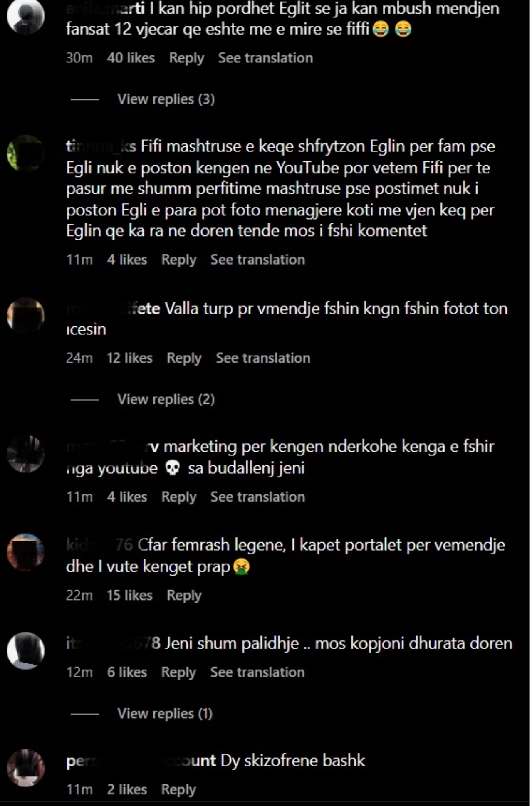Expand View replies (3) under first comment

pyautogui.click(x=166, y=99)
